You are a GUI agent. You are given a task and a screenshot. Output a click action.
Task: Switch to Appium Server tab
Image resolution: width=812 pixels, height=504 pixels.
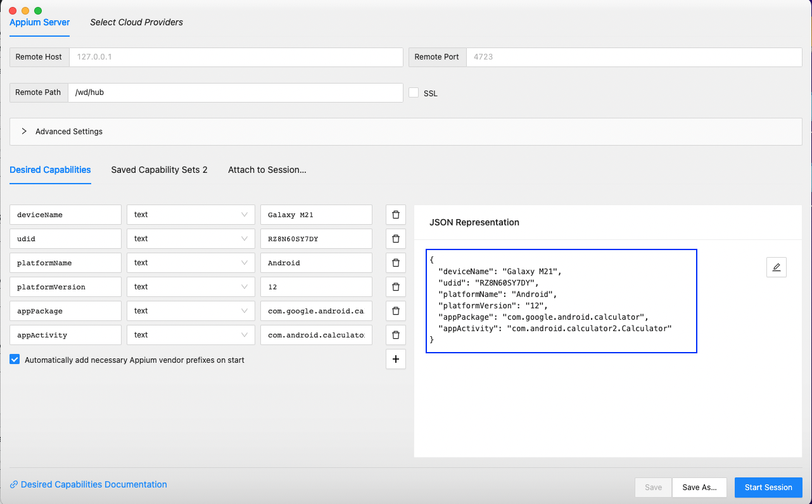[x=39, y=22]
